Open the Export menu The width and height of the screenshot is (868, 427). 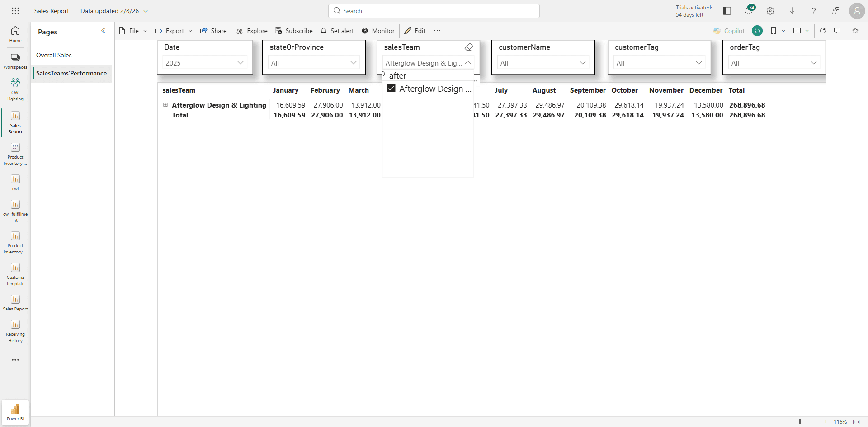[x=174, y=31]
